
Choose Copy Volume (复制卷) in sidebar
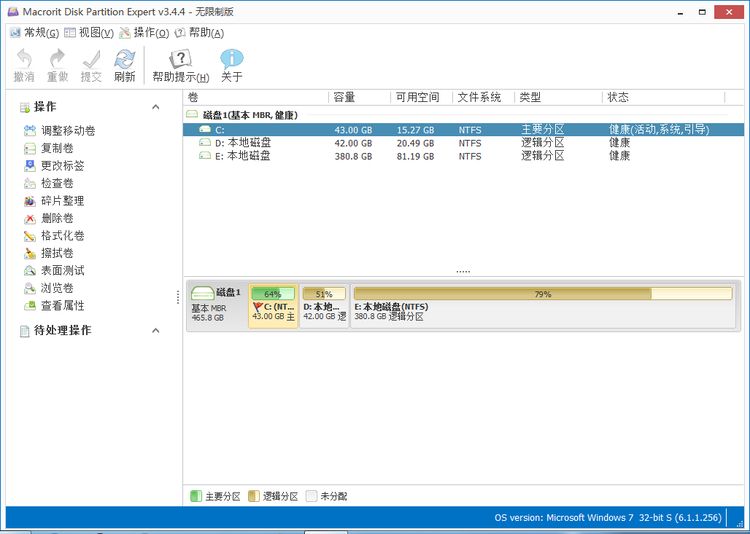click(x=48, y=148)
